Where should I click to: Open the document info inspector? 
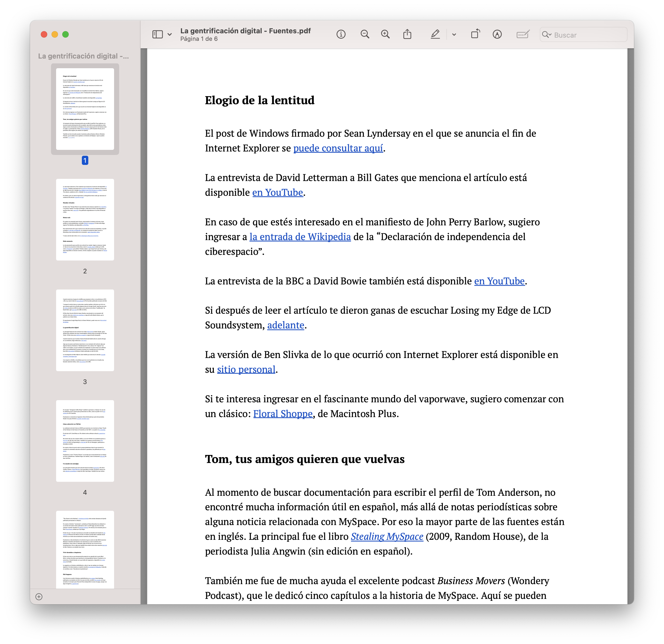click(x=341, y=34)
